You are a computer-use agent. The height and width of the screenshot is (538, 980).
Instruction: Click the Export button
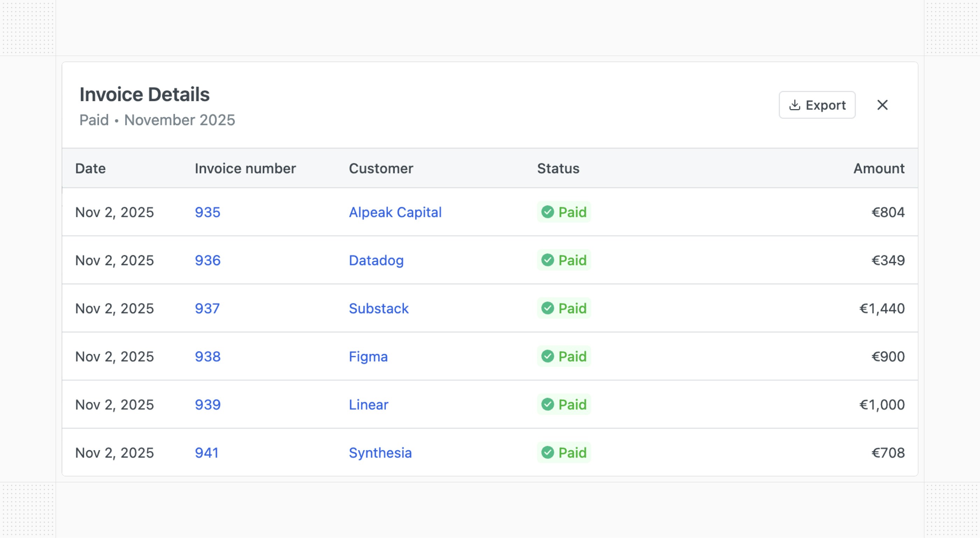click(817, 105)
